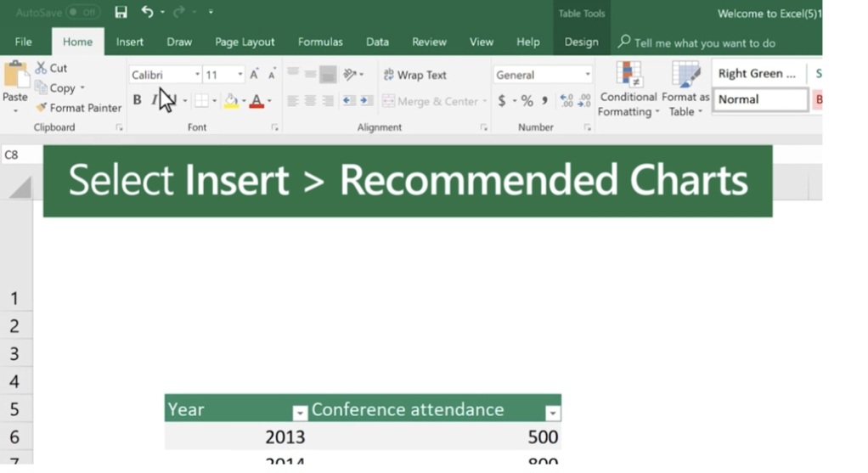This screenshot has width=868, height=473.
Task: Open the Font settings dialog launcher
Action: pyautogui.click(x=274, y=127)
